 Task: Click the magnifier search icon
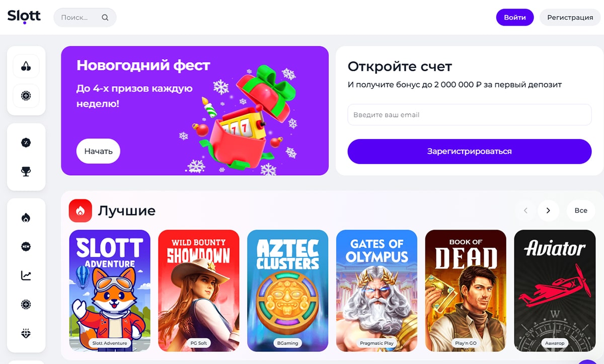[x=105, y=18]
